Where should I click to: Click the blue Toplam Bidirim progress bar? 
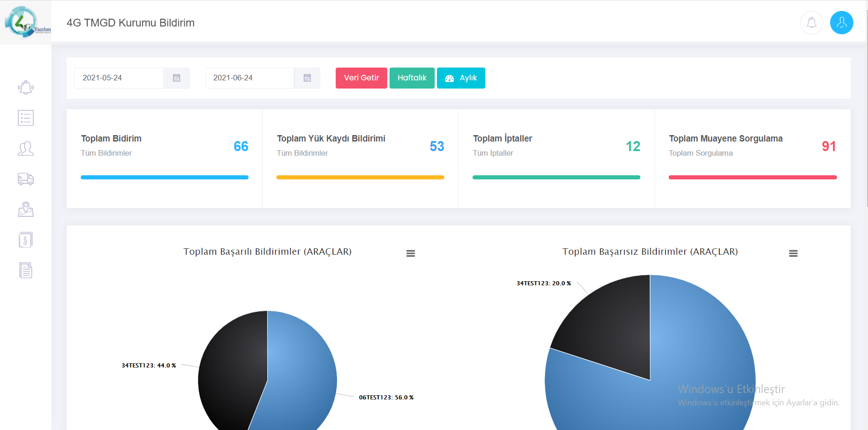[x=165, y=177]
